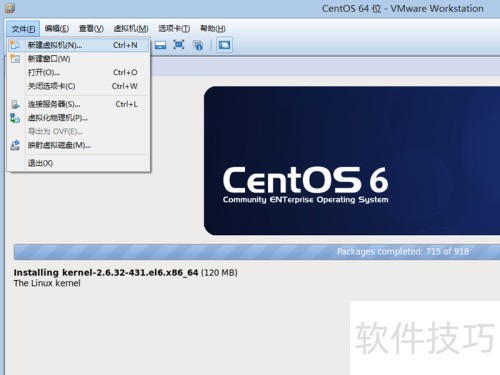The image size is (500, 375).
Task: Open the 帮助(H) menu
Action: coord(213,29)
